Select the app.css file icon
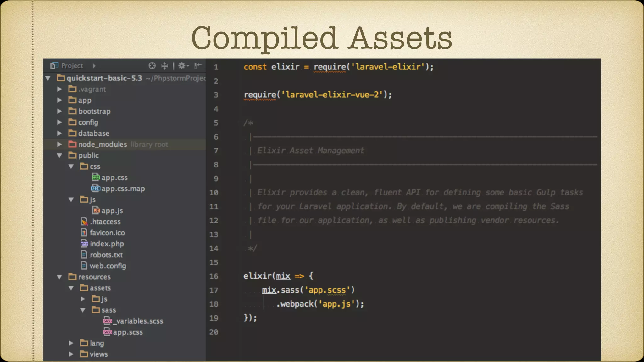644x362 pixels. tap(96, 177)
